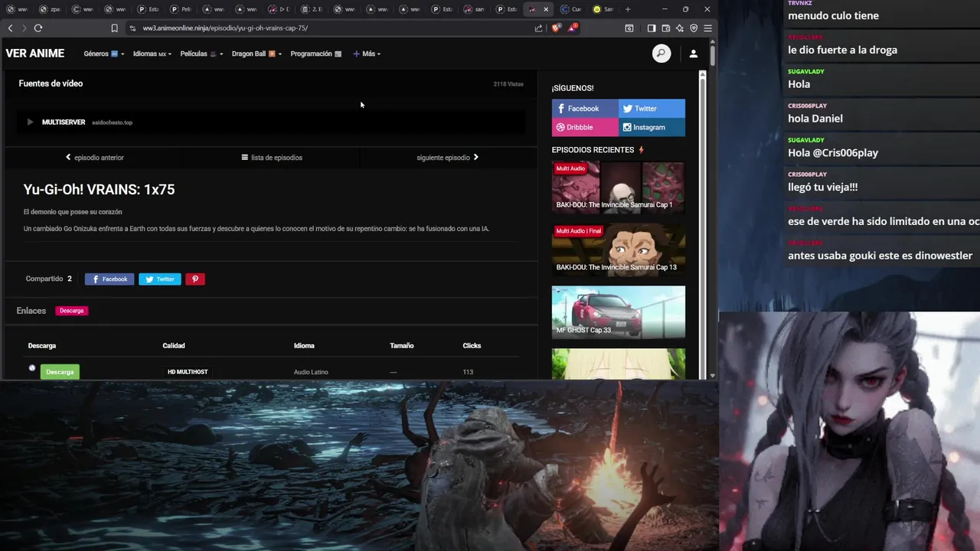Follow on Twitter in Síguenos panel
Image resolution: width=980 pixels, height=551 pixels.
point(652,109)
